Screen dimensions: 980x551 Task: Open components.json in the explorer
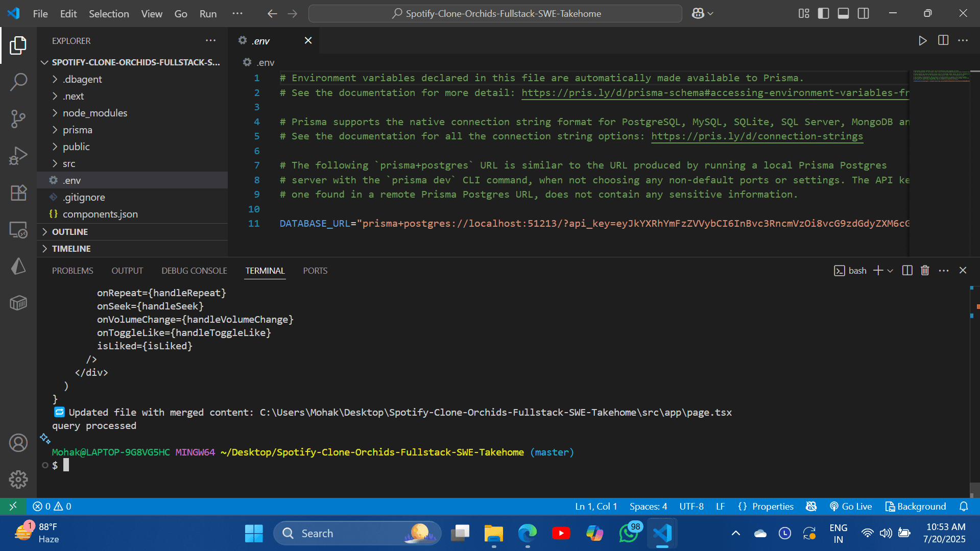pos(100,214)
